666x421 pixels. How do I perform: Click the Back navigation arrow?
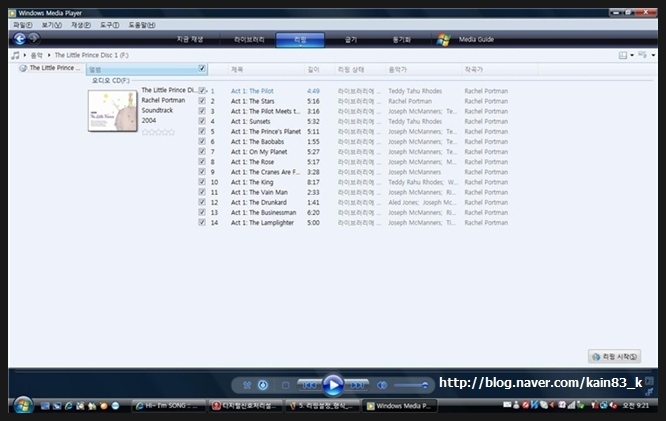(20, 39)
